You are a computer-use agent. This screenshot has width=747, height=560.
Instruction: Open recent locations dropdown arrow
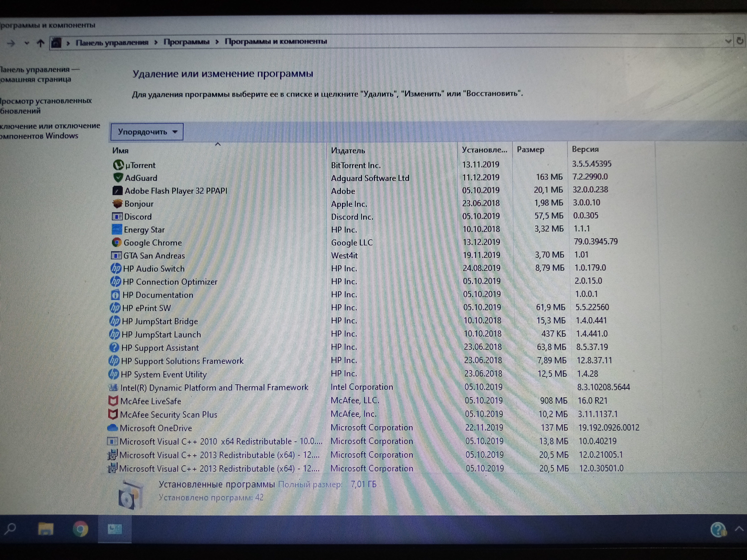click(27, 43)
